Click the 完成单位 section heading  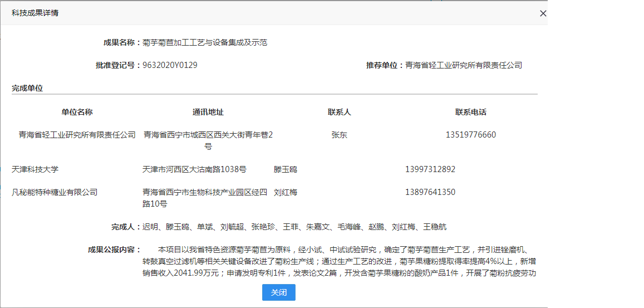[27, 88]
